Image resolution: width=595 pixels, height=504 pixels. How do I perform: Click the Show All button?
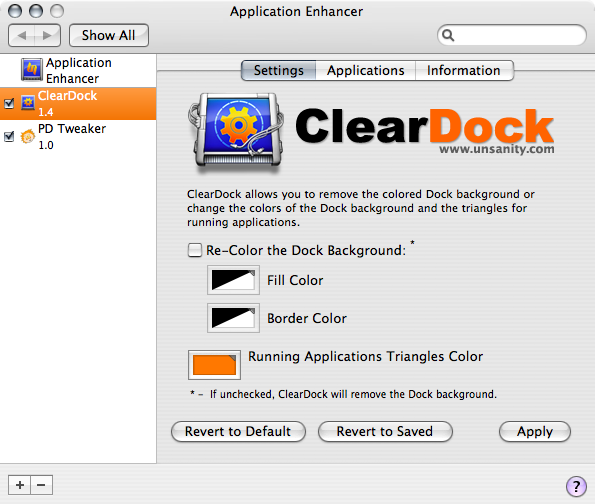[x=109, y=35]
